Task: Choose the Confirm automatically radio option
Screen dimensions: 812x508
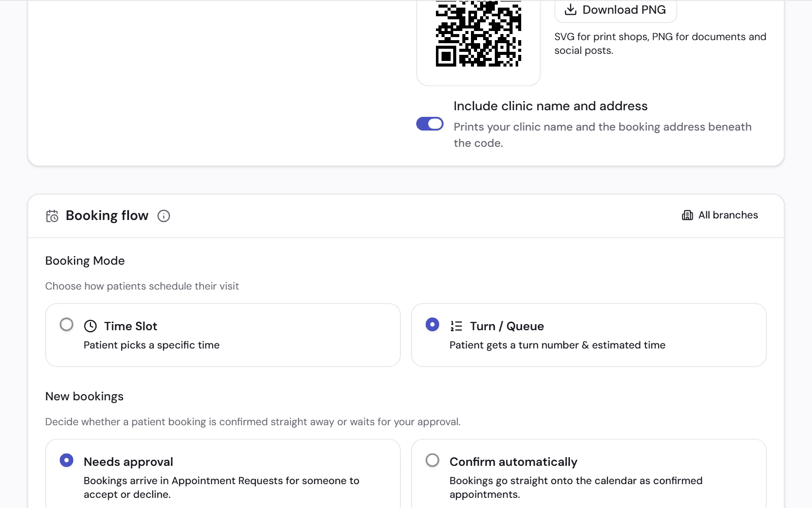Action: click(x=432, y=460)
